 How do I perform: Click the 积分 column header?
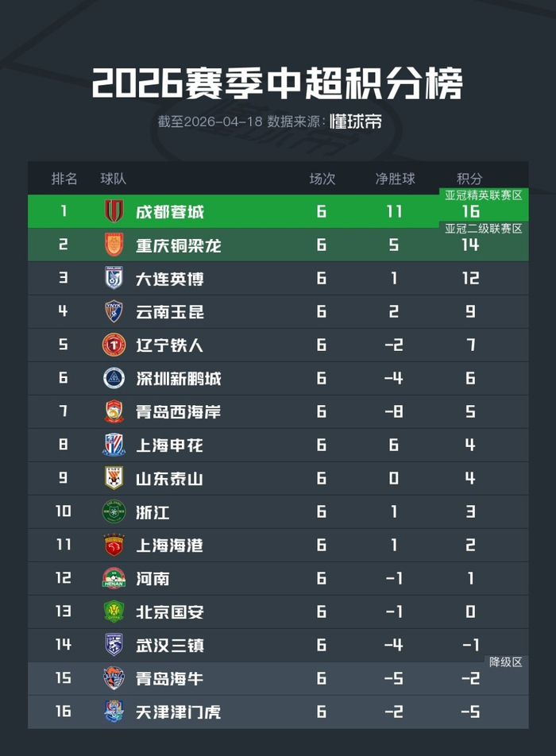pos(469,179)
